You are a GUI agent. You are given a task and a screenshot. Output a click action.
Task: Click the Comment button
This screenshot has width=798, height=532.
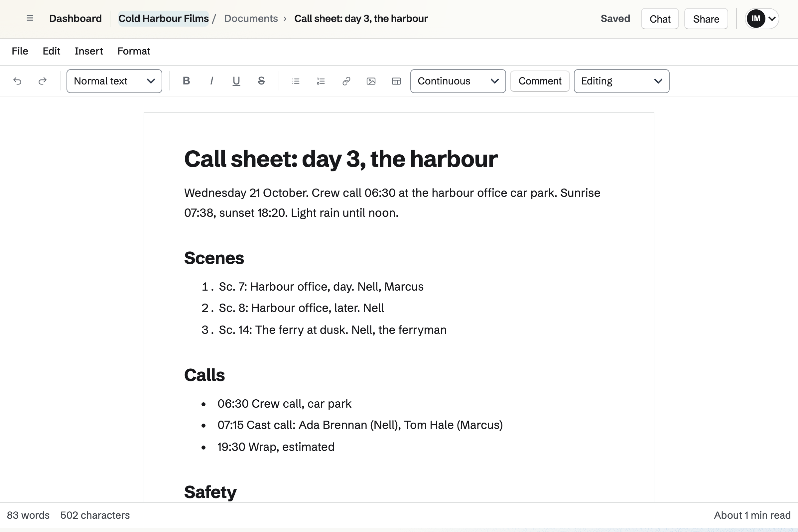pos(540,81)
